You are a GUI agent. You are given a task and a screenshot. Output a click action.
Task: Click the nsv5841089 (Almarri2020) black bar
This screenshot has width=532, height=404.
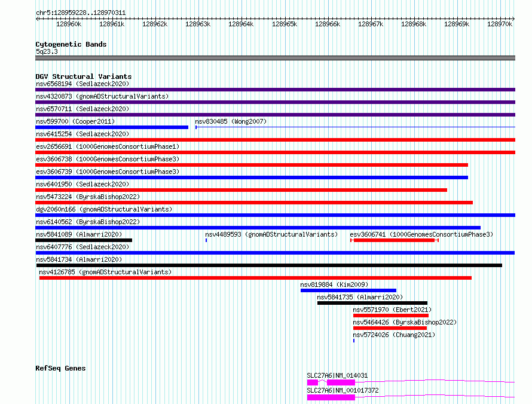point(84,240)
